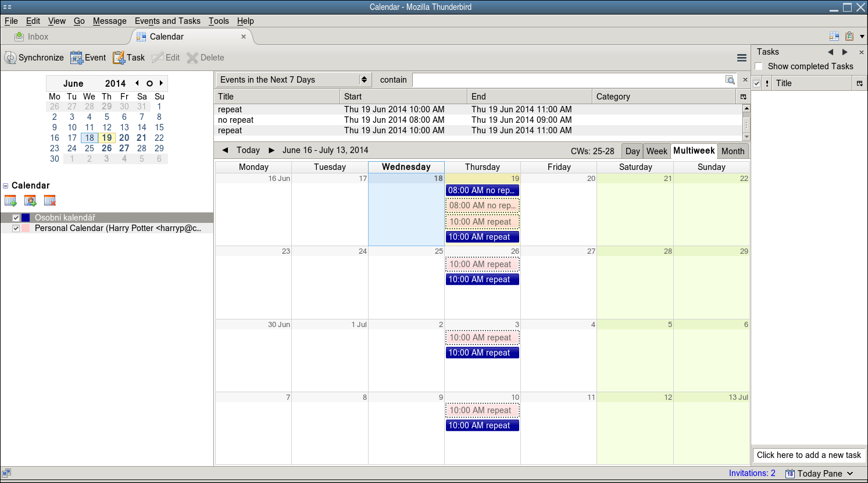Go to the next month in mini calendar
This screenshot has height=483, width=868.
(162, 83)
